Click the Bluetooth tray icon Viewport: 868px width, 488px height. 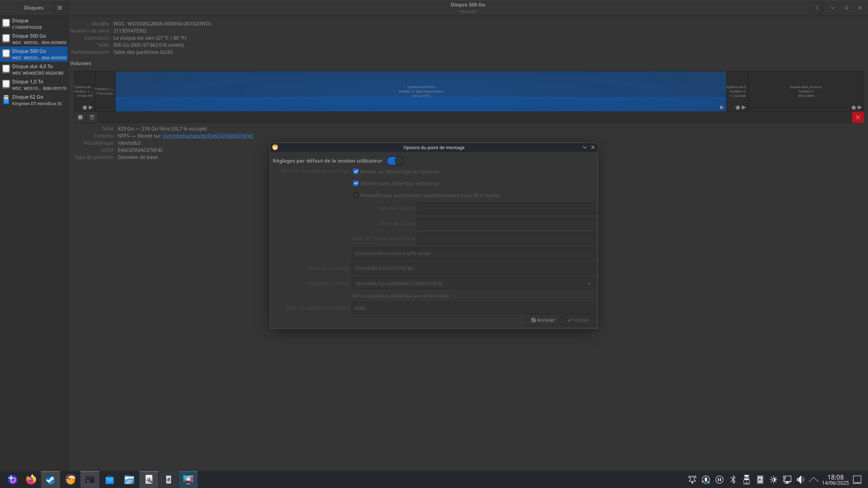[733, 479]
